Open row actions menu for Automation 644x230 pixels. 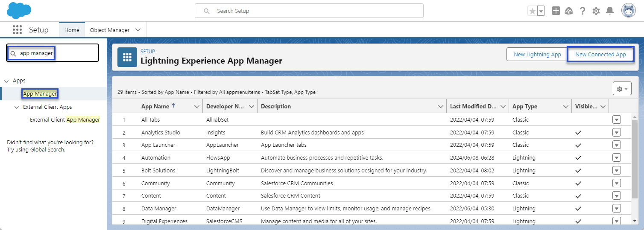click(616, 157)
